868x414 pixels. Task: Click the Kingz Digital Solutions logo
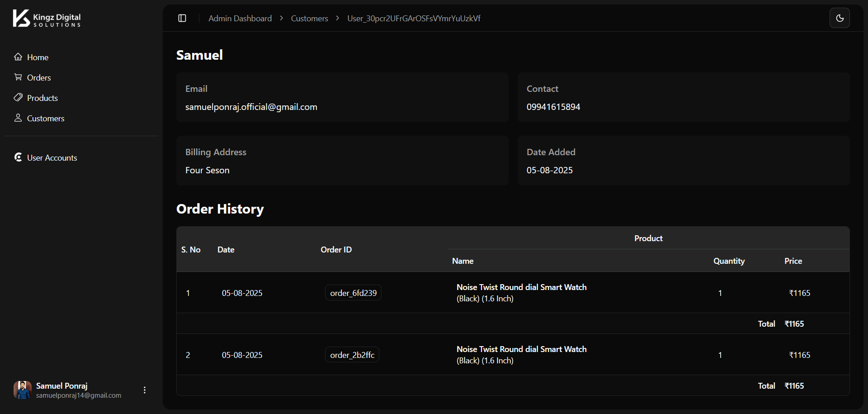(x=47, y=19)
